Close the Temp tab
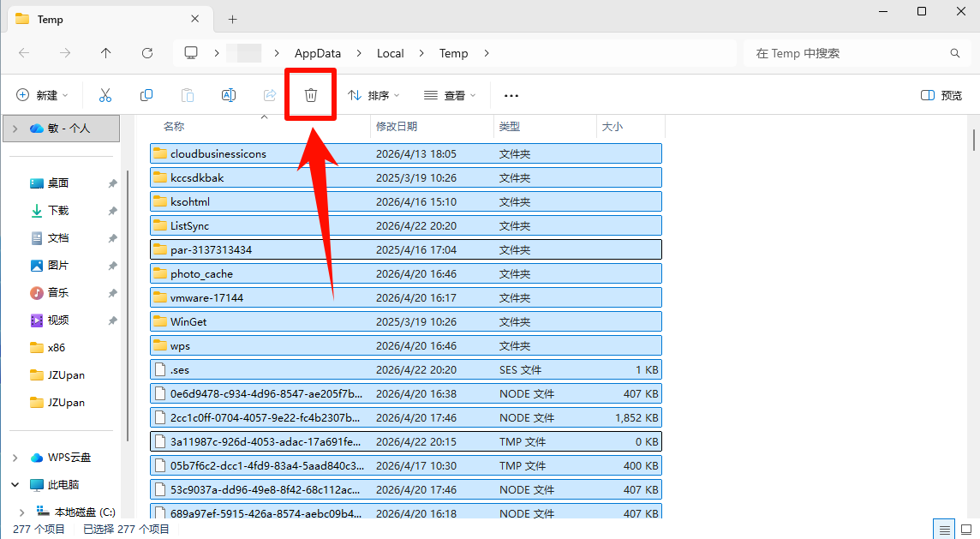 (195, 19)
